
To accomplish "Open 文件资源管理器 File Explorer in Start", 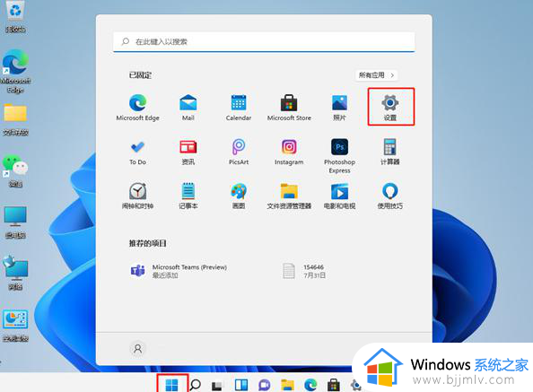I will pos(289,196).
